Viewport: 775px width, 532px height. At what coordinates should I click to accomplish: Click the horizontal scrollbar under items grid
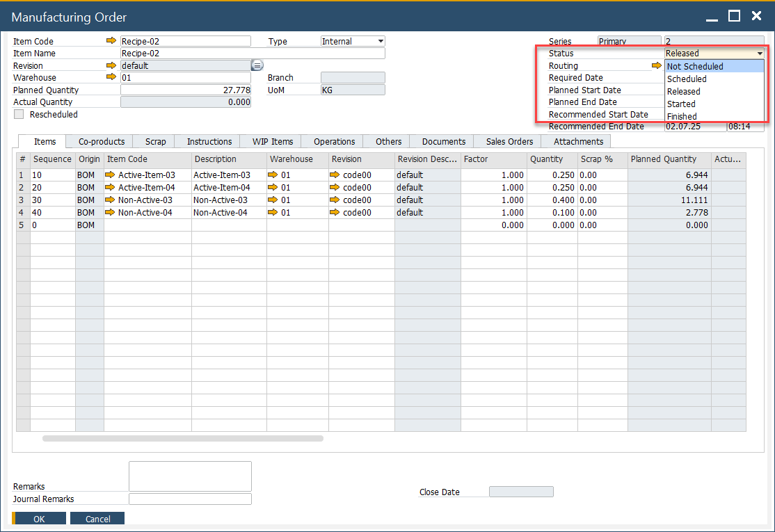(182, 439)
